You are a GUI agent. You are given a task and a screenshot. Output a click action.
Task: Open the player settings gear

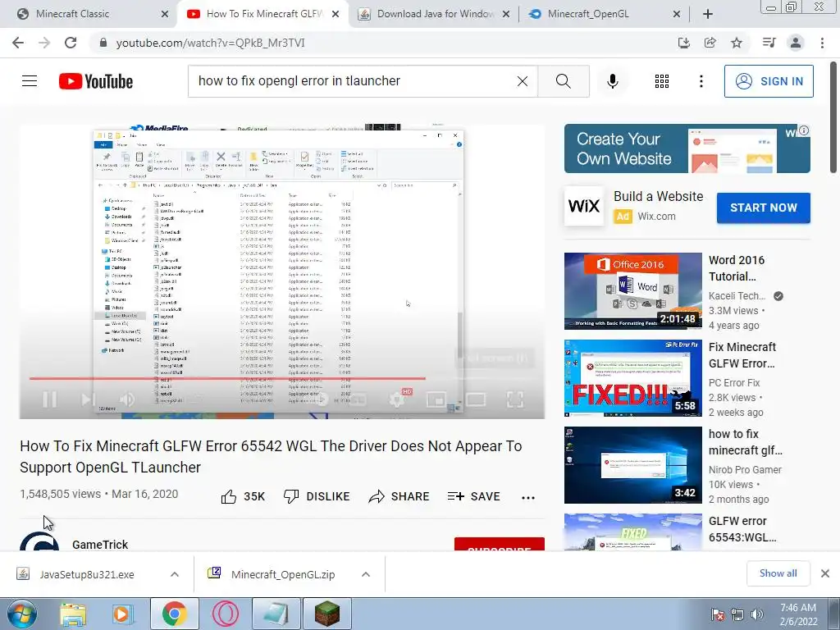(398, 399)
